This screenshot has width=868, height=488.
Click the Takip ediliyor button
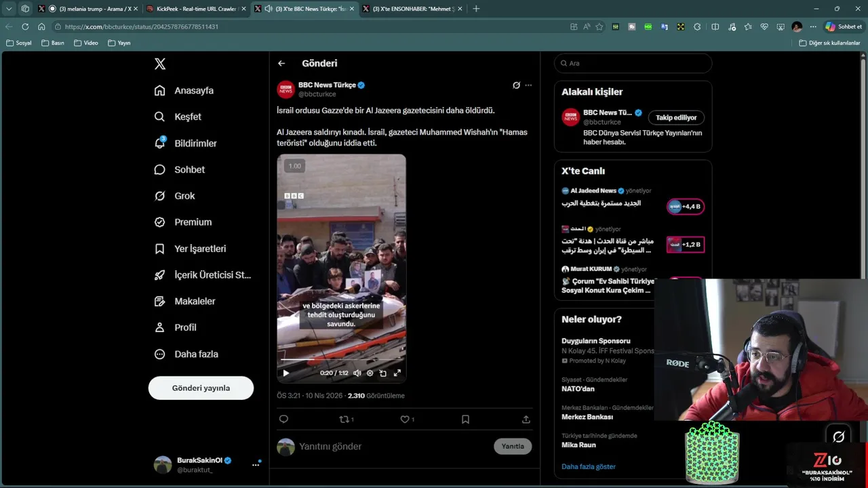(x=676, y=118)
